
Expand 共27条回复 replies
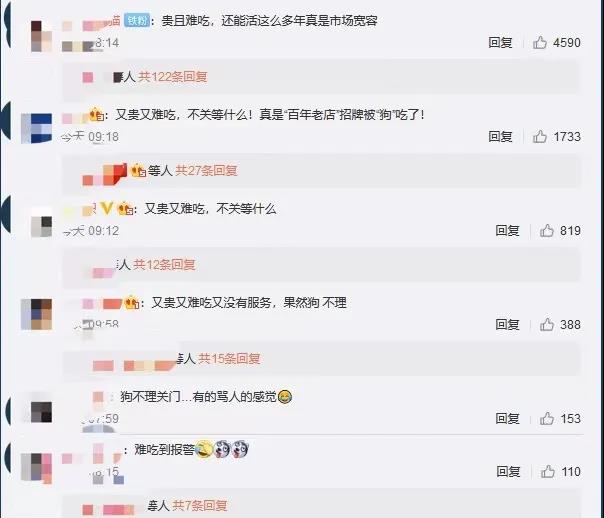tap(206, 170)
